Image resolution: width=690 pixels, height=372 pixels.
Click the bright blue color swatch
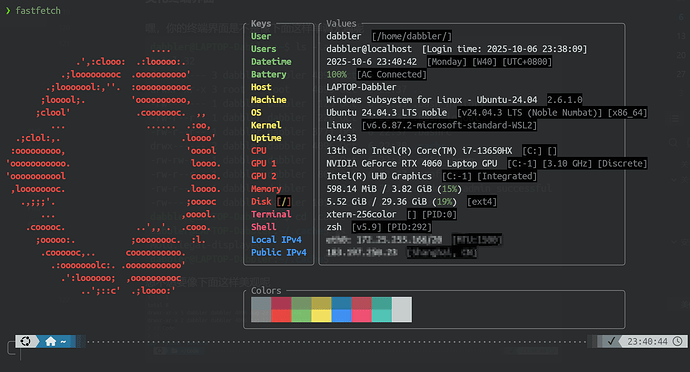point(341,316)
